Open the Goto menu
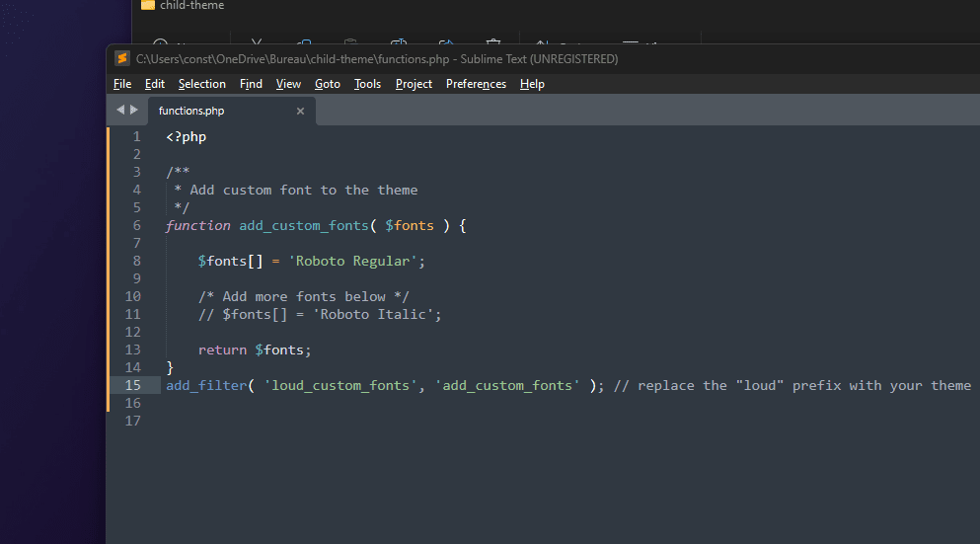980x544 pixels. coord(327,84)
